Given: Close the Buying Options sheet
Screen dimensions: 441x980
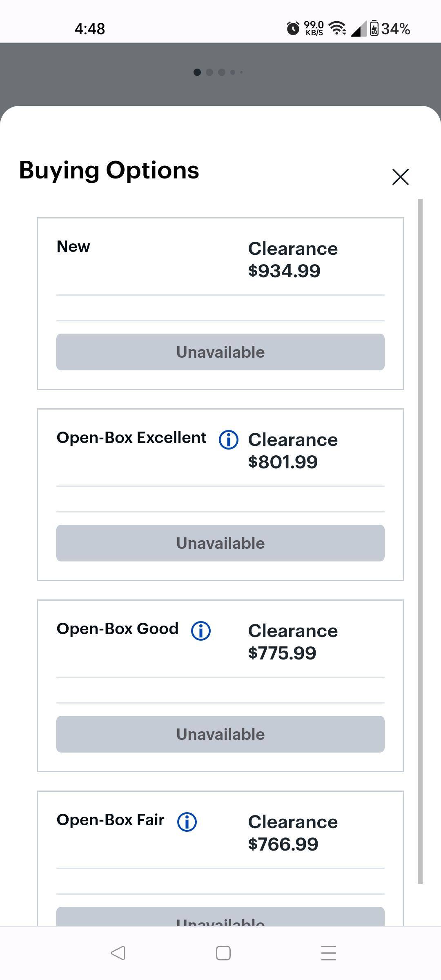Looking at the screenshot, I should tap(400, 177).
